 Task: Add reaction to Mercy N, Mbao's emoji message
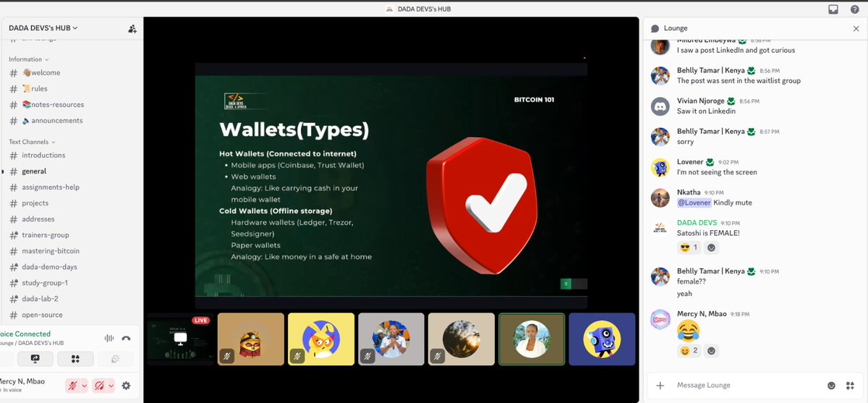(711, 351)
